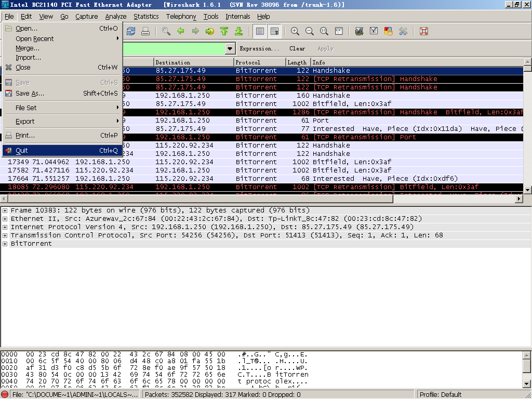This screenshot has height=399, width=532.
Task: Open Preferences wrench icon
Action: 403,31
